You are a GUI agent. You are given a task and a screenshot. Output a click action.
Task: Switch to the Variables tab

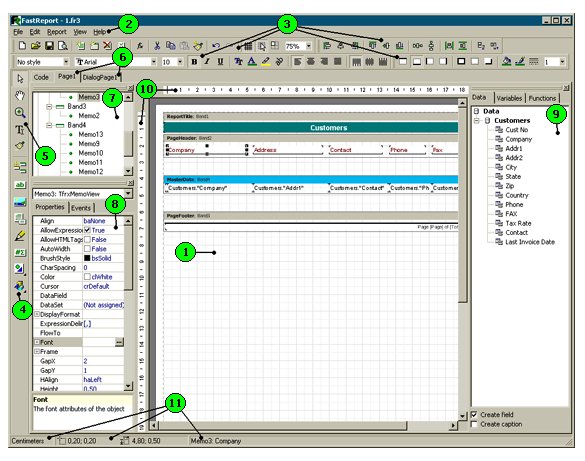click(509, 98)
